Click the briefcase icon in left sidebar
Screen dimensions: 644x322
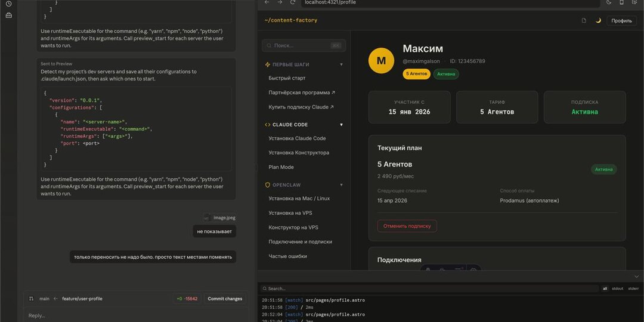8,15
